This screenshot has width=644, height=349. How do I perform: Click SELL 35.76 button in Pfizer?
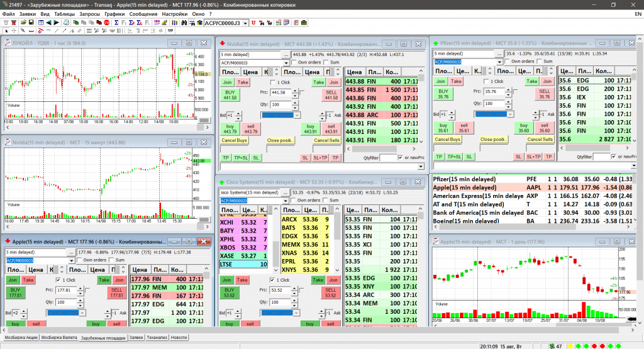[545, 94]
